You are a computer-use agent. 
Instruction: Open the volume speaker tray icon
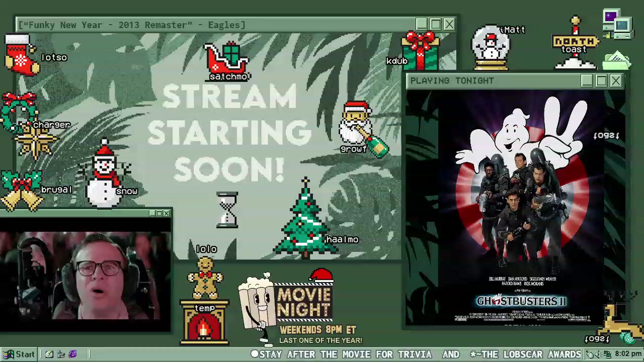click(x=598, y=354)
